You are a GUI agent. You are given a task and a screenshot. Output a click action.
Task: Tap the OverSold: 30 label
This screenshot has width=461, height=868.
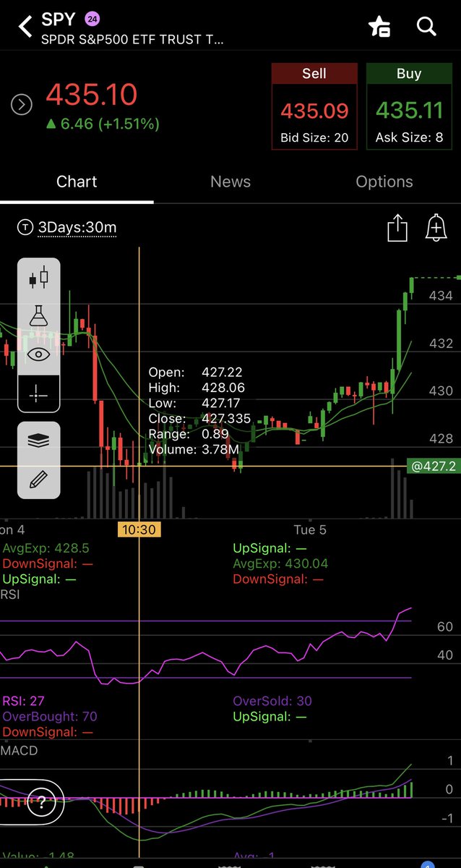tap(272, 701)
